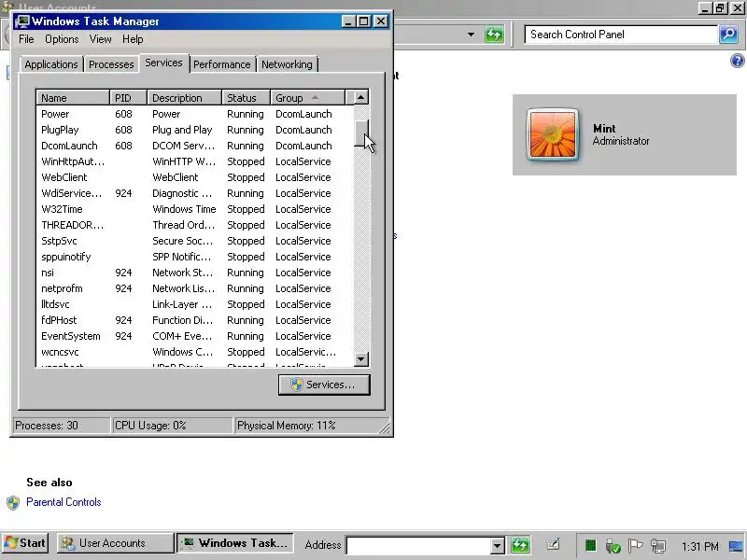Select the WdiService... service row
This screenshot has width=747, height=560.
[x=195, y=193]
